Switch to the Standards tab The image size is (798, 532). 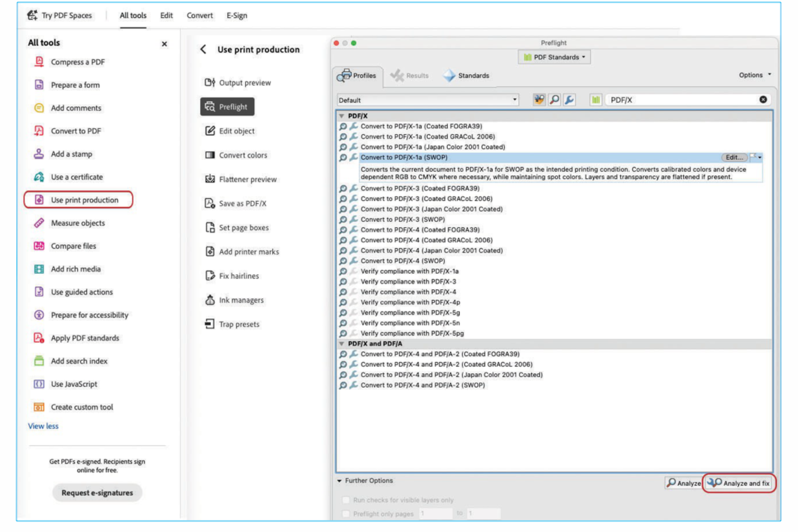click(467, 76)
